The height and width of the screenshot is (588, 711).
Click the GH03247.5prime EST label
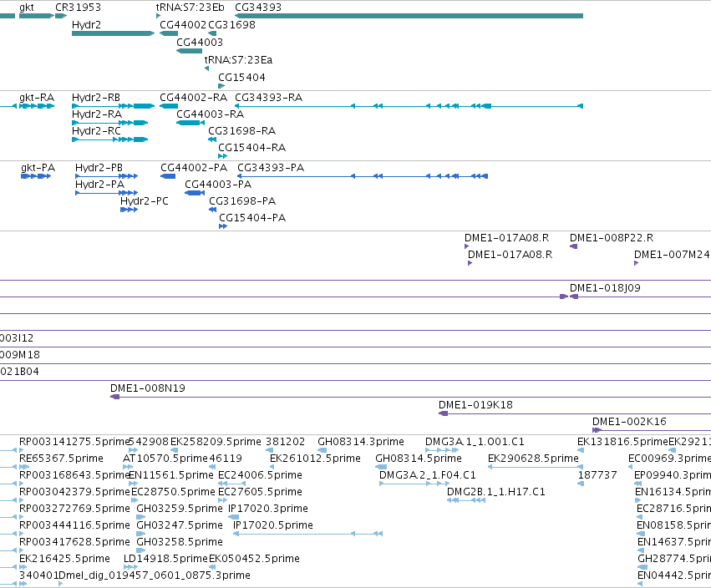180,525
